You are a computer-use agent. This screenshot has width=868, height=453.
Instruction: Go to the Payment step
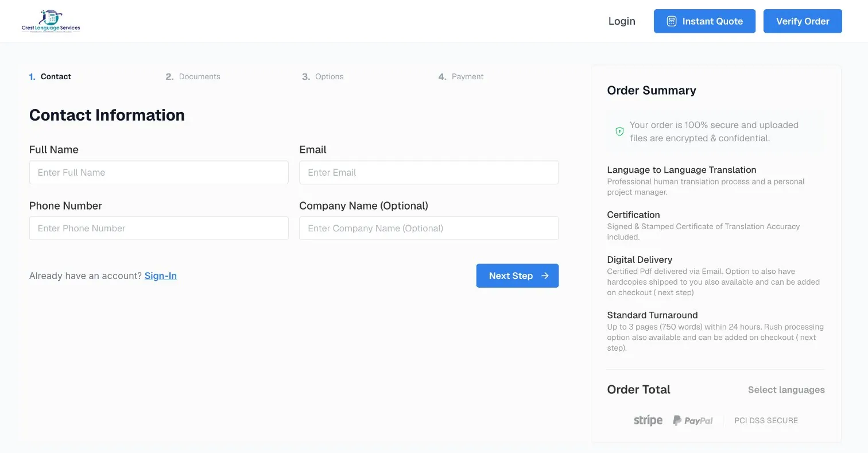point(461,76)
